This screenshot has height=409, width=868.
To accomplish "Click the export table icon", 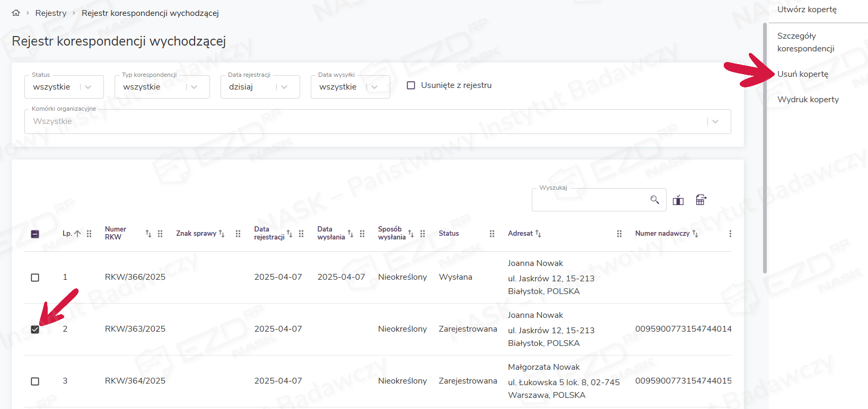I will point(701,200).
